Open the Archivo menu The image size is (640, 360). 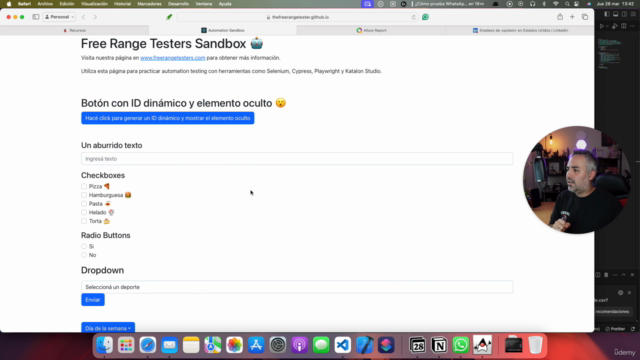tap(45, 4)
